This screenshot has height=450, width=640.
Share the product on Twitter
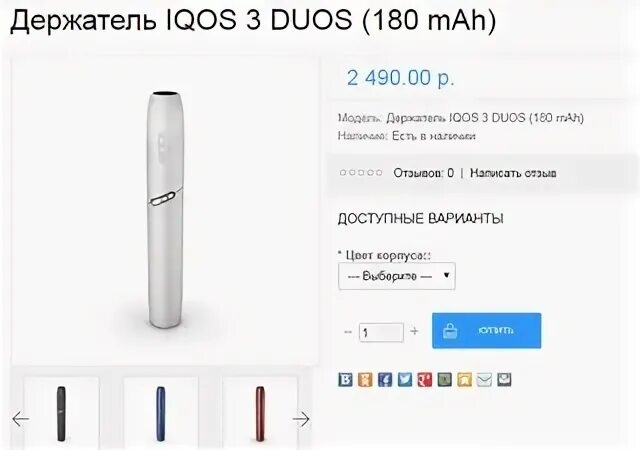[405, 380]
